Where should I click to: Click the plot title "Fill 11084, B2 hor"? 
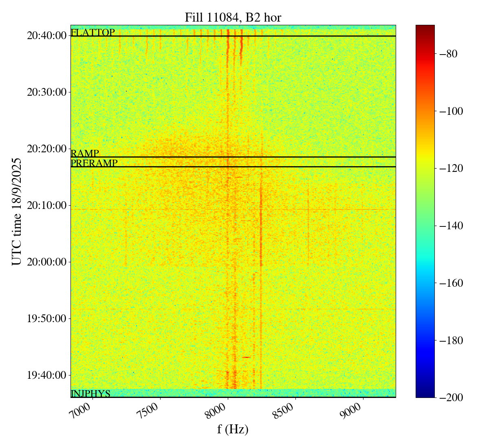[x=233, y=18]
